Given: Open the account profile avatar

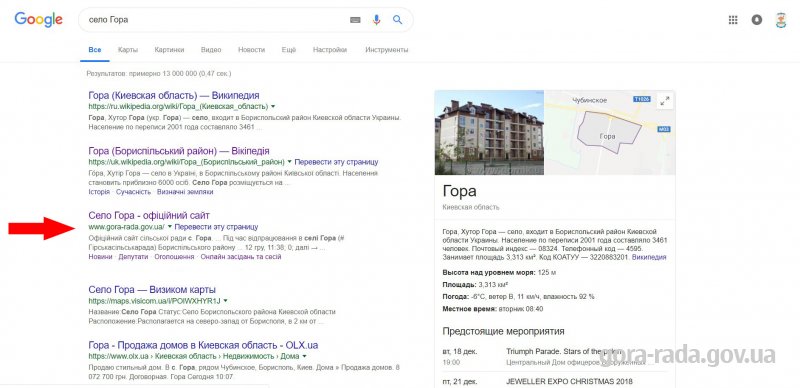Looking at the screenshot, I should coord(781,20).
